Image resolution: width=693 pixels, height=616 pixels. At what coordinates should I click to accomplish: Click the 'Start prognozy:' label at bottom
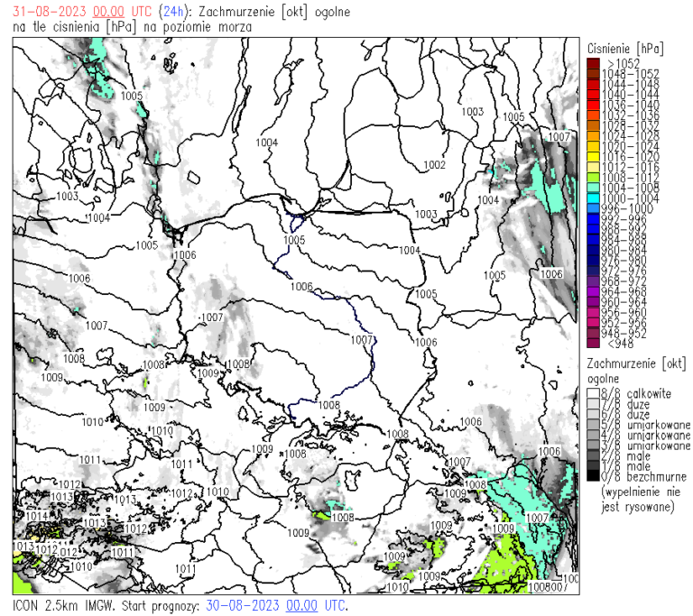click(x=161, y=605)
